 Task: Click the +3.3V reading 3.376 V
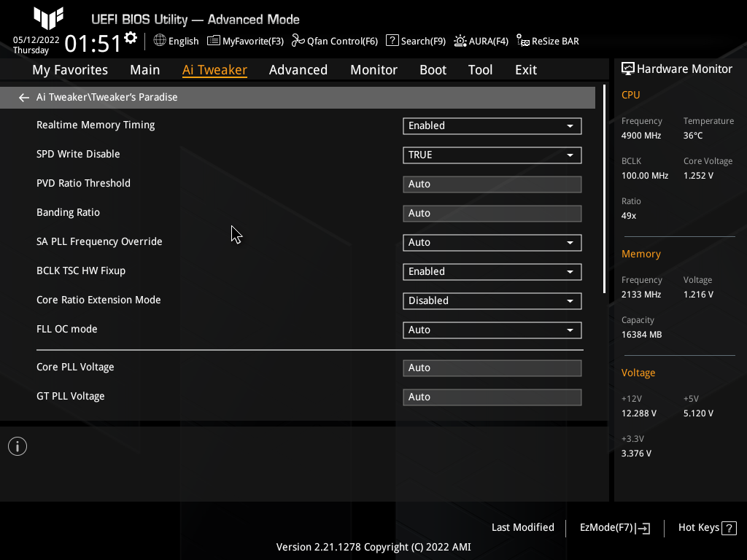(636, 454)
